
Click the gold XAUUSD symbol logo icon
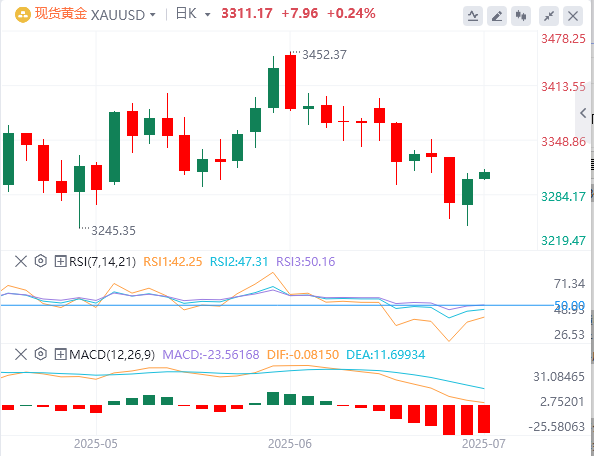23,15
